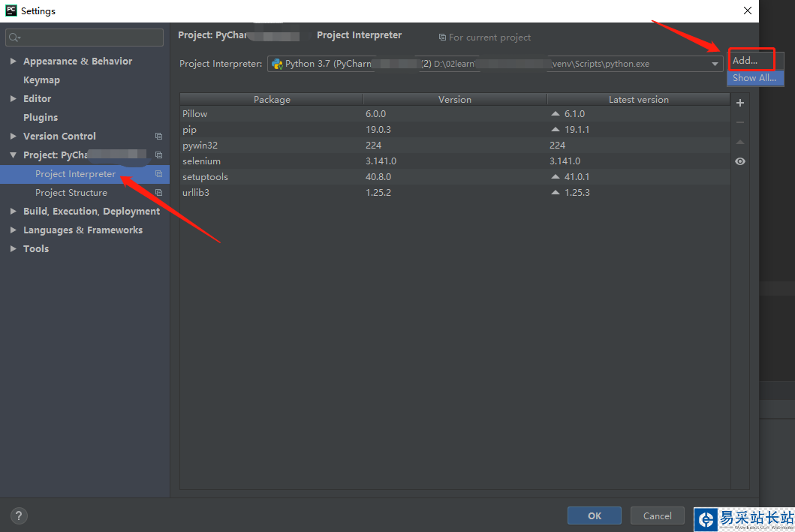Select the pip package row

(x=455, y=130)
